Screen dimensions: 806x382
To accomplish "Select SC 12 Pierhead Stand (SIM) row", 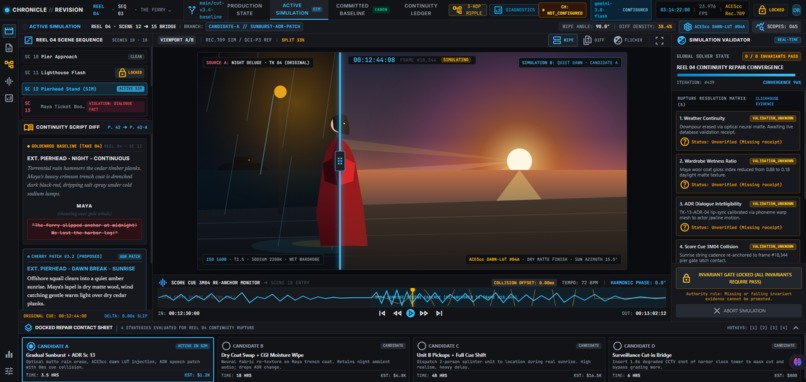I will click(x=84, y=89).
